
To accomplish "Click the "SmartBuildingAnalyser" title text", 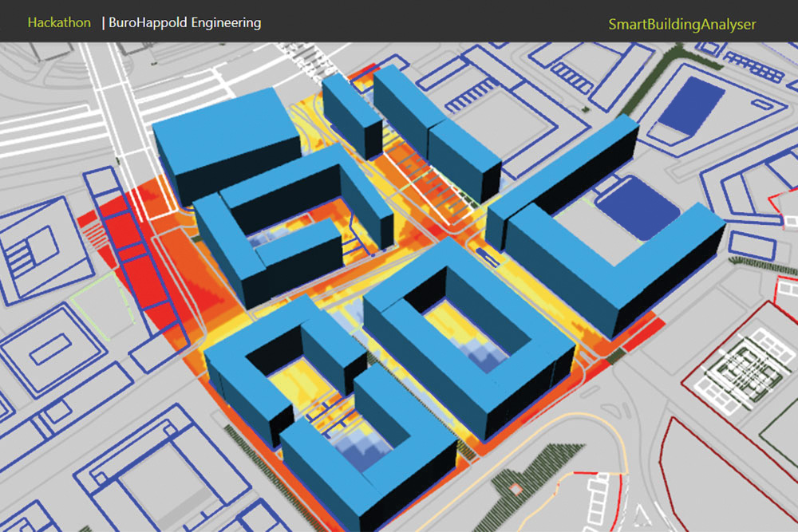I will click(x=682, y=25).
